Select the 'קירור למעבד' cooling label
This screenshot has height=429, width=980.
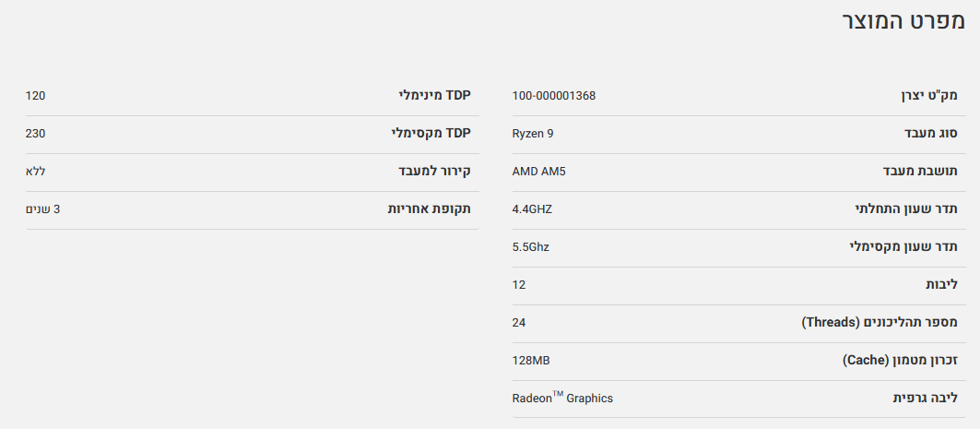[x=434, y=172]
